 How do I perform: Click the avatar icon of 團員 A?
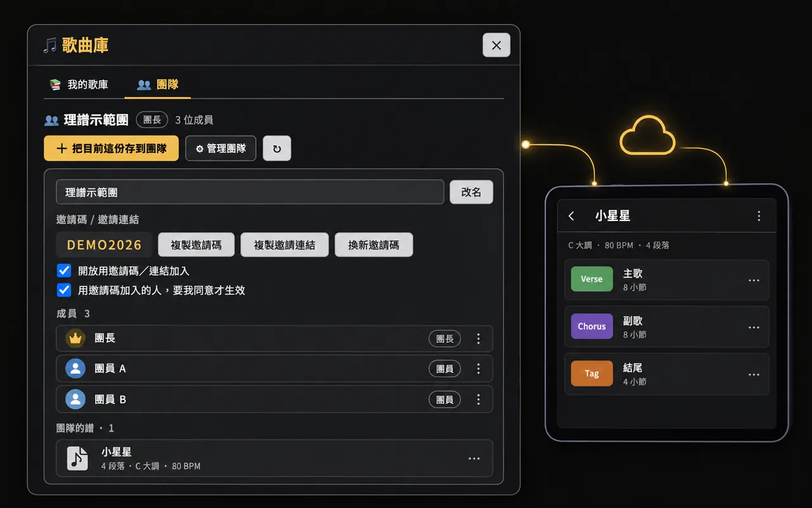[75, 369]
